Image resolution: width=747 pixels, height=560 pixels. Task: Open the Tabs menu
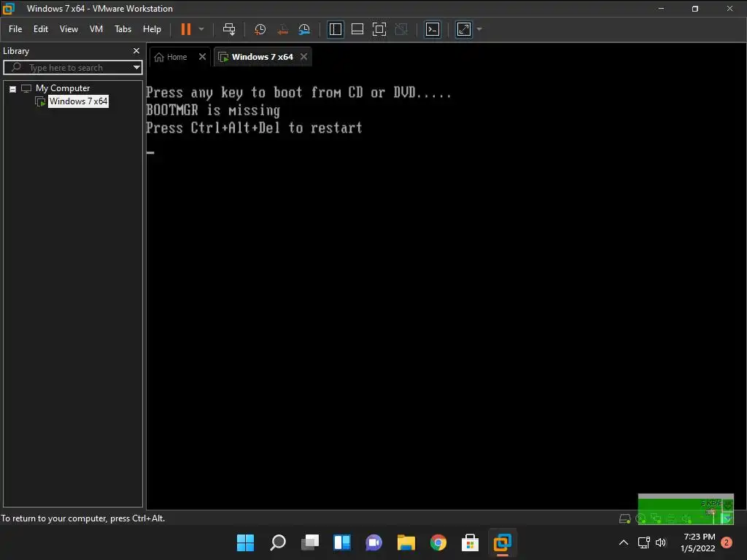pyautogui.click(x=123, y=29)
